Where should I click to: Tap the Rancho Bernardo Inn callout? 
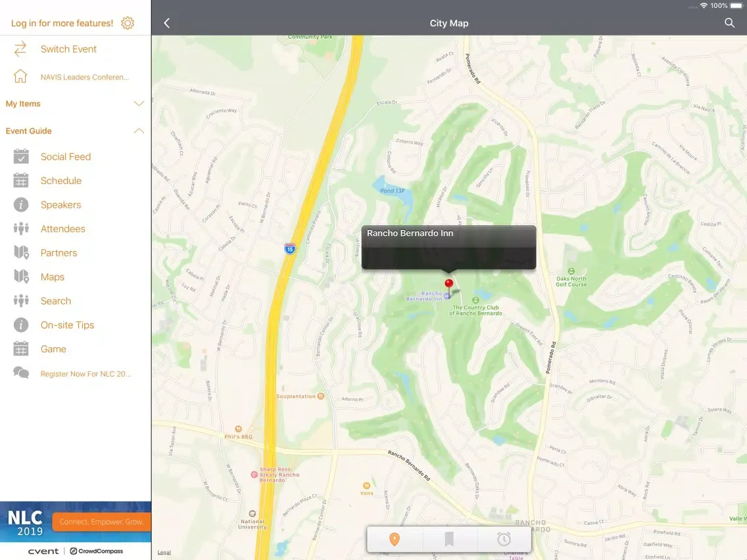point(448,248)
